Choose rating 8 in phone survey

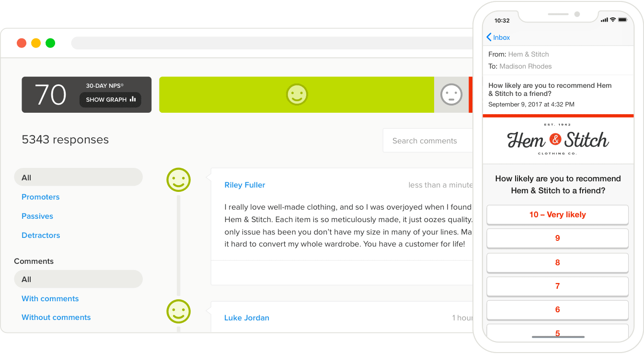[557, 262]
